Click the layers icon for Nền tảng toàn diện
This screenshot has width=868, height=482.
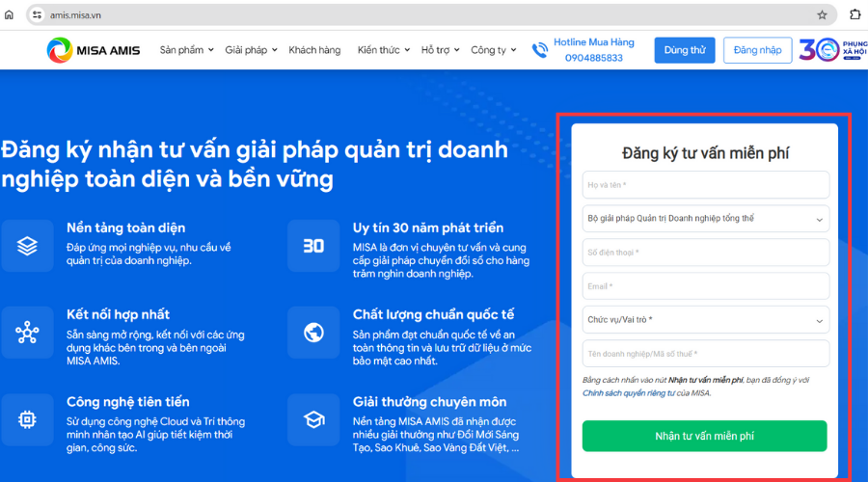[27, 246]
